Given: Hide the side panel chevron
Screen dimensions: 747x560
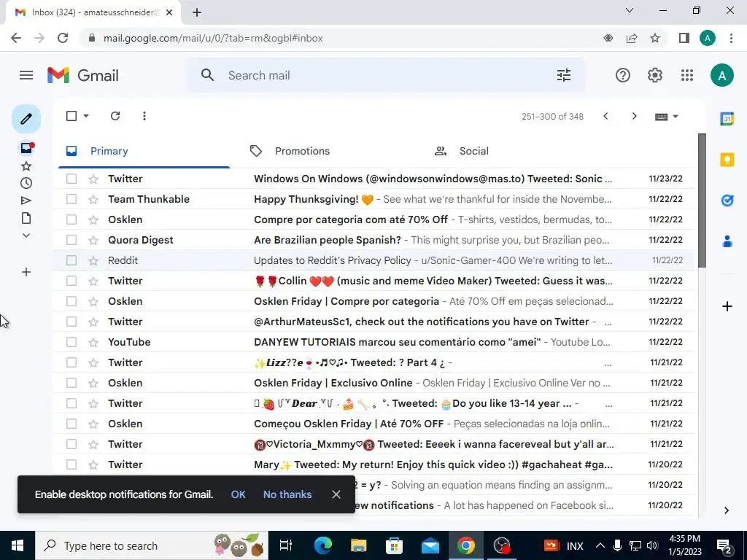Looking at the screenshot, I should pyautogui.click(x=726, y=510).
